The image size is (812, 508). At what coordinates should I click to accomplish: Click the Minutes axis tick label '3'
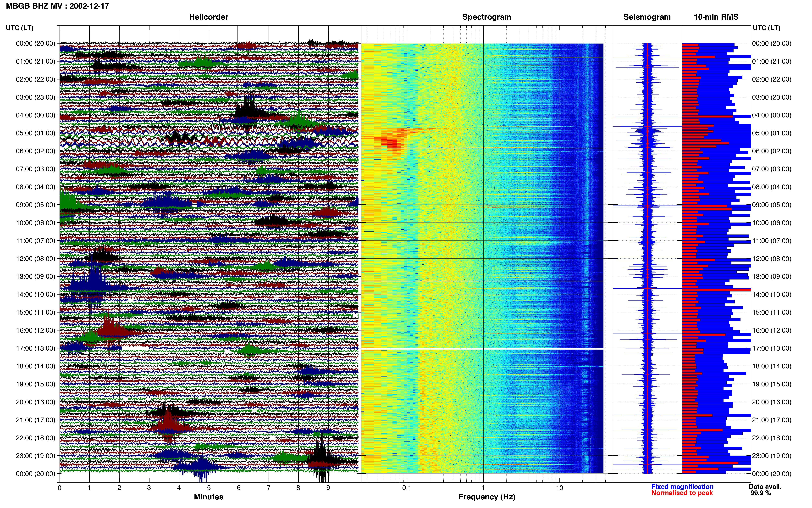[149, 487]
